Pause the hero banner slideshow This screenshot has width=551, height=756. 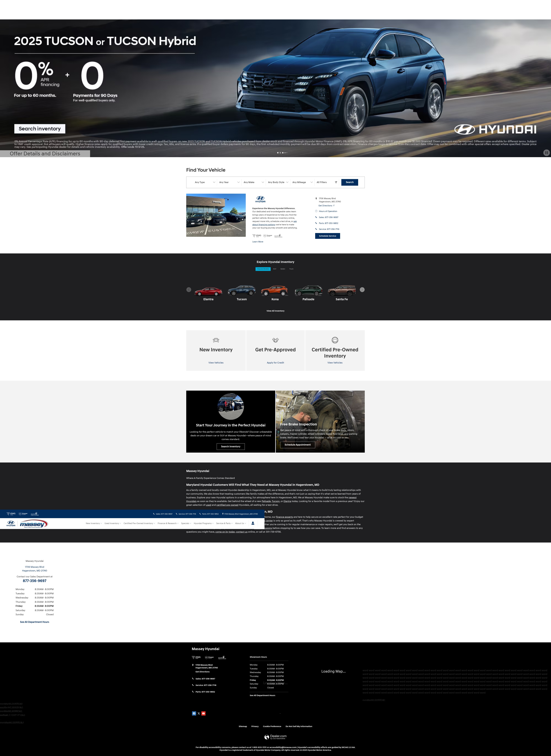pos(546,153)
